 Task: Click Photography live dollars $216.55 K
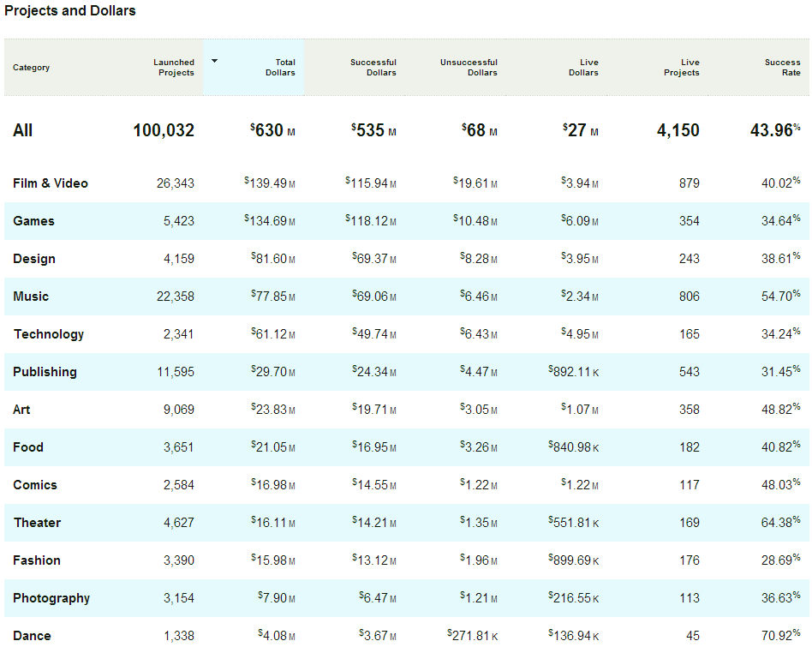(573, 598)
